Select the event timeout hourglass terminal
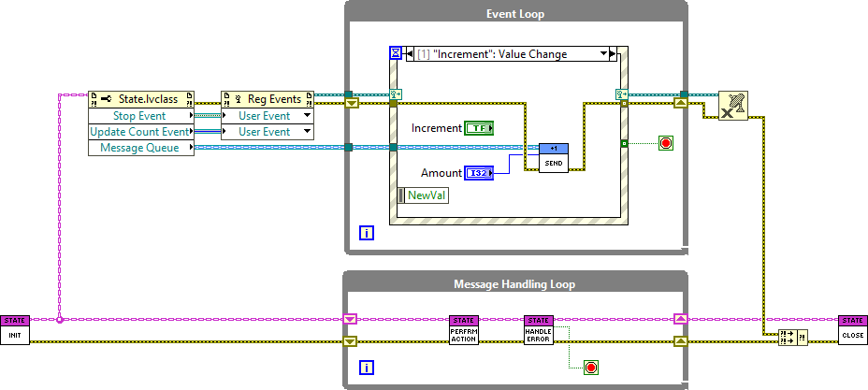868x390 pixels. tap(395, 54)
